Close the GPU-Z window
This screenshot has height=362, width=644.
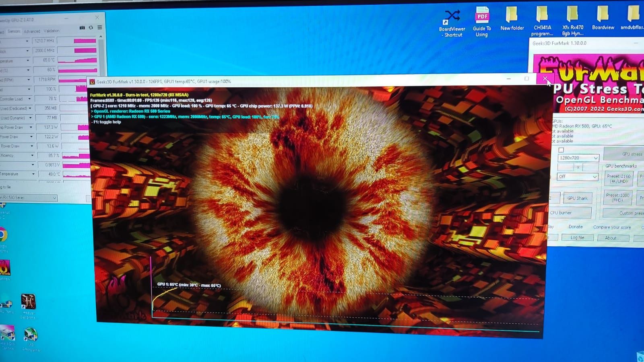pos(97,18)
